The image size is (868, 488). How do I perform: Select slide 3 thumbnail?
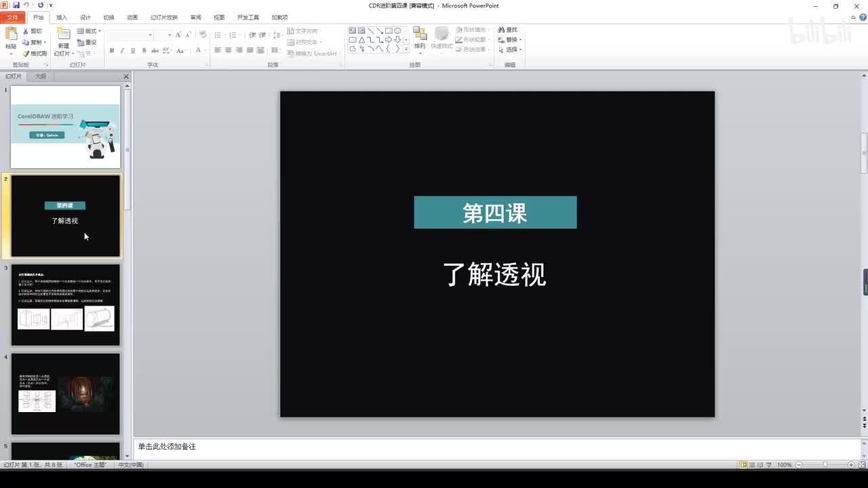click(x=65, y=305)
